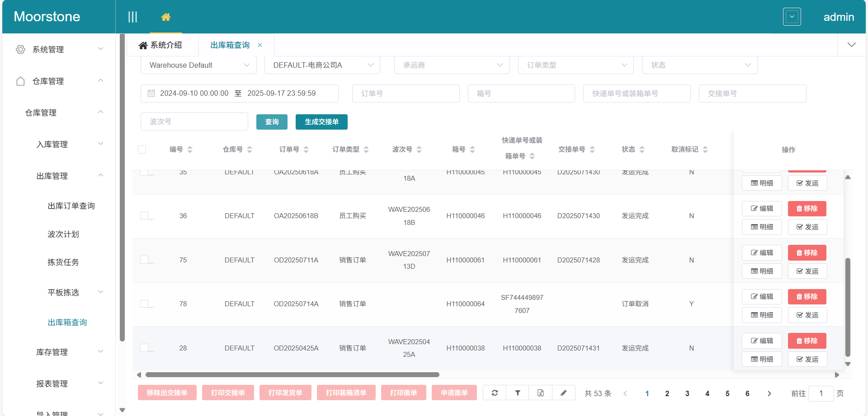Click 打印交接单 at the bottom
The image size is (868, 416).
228,393
